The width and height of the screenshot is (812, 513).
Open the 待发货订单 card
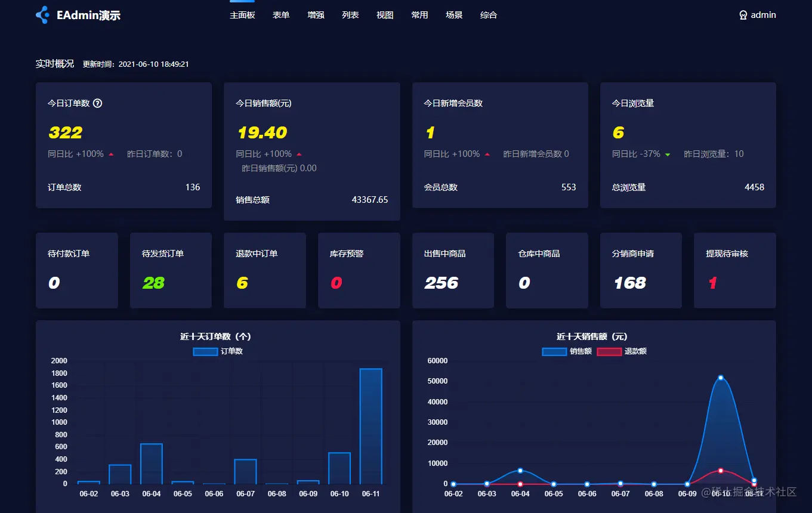tap(171, 270)
